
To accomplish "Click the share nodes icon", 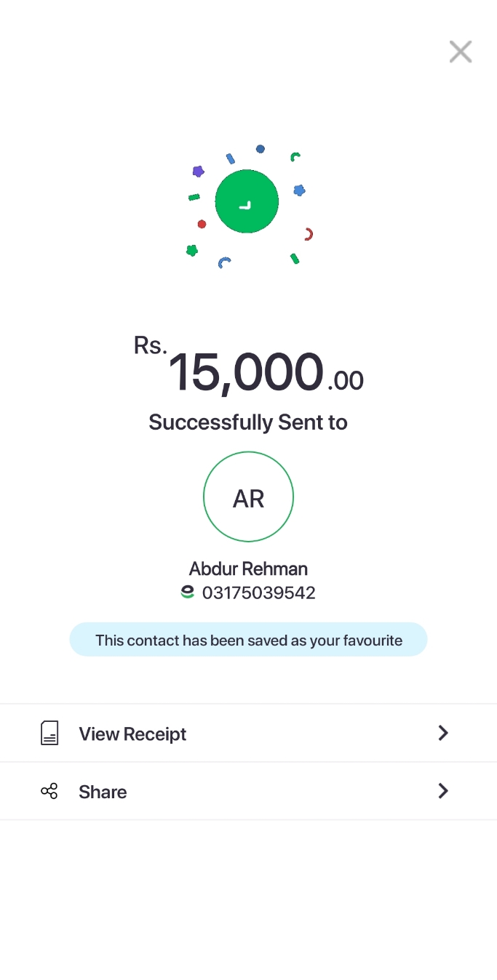I will click(x=49, y=792).
